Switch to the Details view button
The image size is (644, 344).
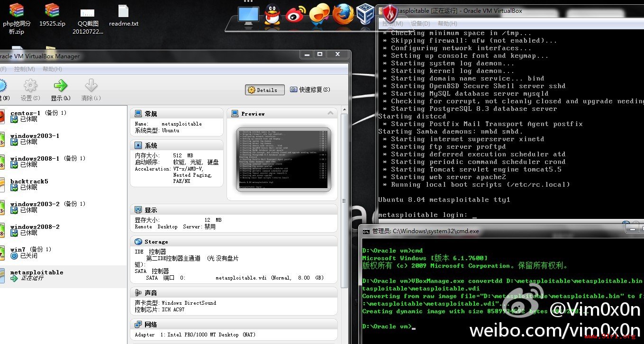coord(265,90)
